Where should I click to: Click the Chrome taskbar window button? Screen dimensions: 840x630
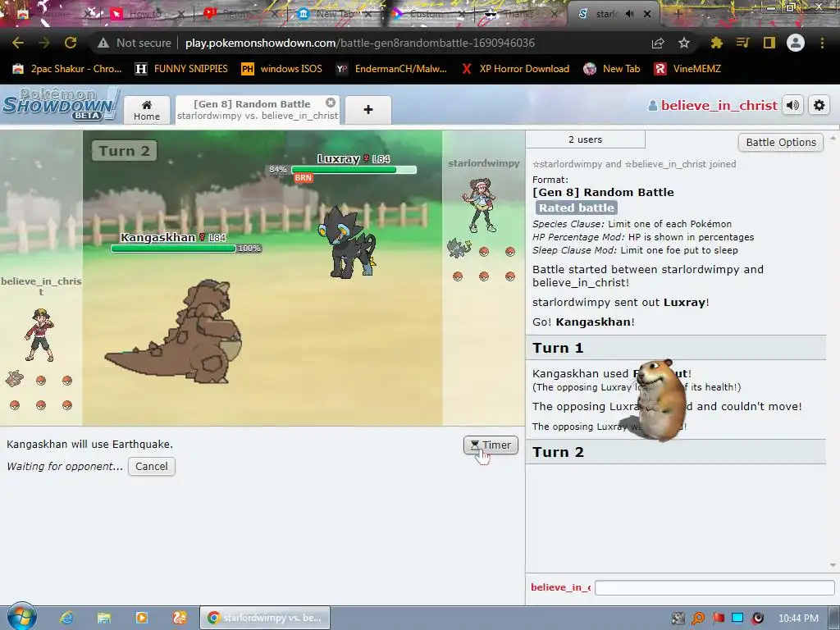coord(265,618)
